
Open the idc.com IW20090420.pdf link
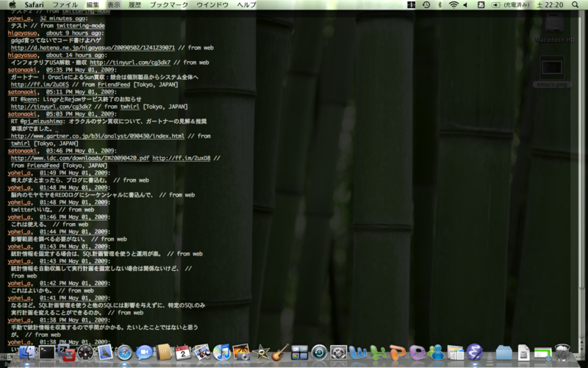[80, 158]
